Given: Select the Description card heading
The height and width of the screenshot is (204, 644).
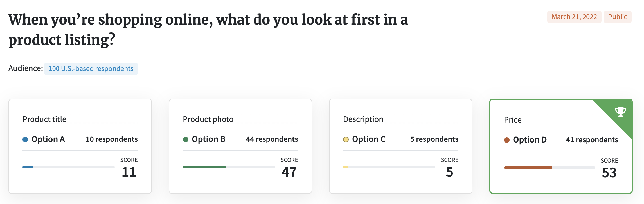Looking at the screenshot, I should (363, 119).
